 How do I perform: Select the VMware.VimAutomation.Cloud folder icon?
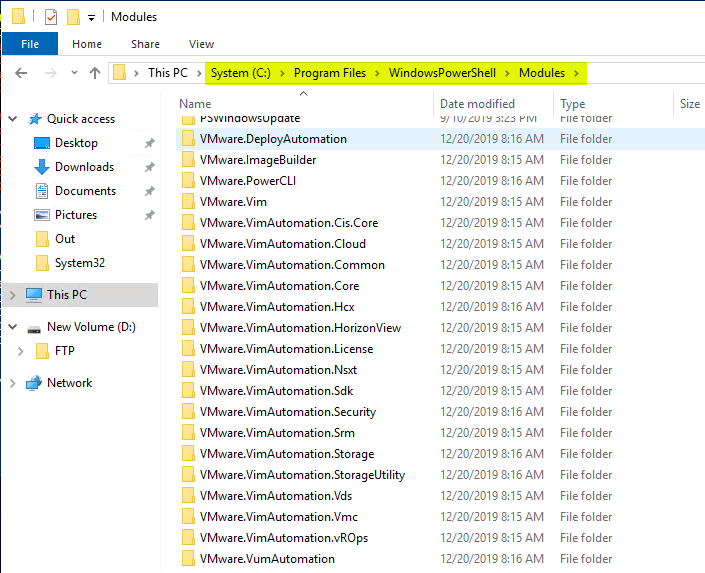[188, 244]
